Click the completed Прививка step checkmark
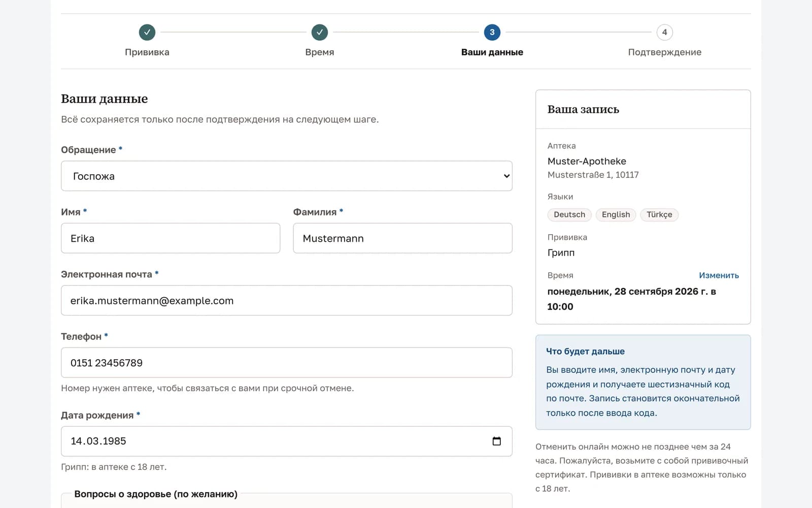This screenshot has height=508, width=812. point(147,32)
